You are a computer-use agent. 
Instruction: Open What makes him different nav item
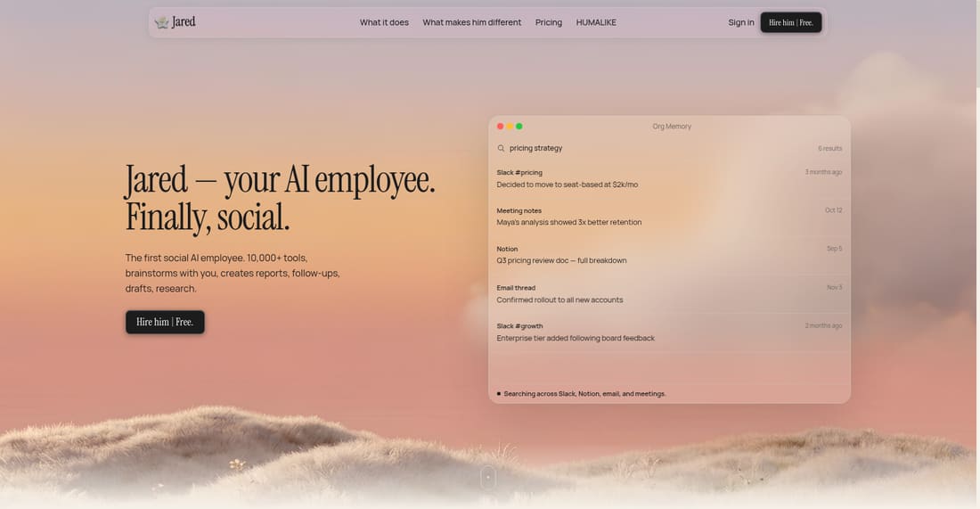pos(472,22)
